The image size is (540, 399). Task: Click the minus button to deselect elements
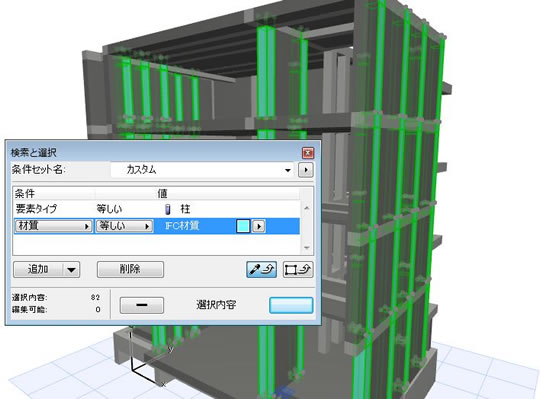[142, 305]
